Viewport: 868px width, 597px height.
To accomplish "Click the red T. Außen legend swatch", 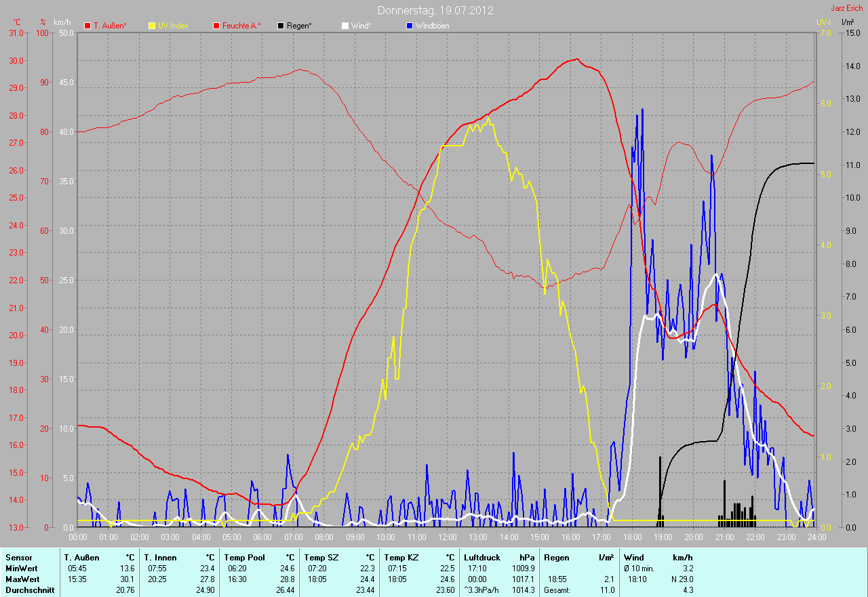I will pos(87,26).
